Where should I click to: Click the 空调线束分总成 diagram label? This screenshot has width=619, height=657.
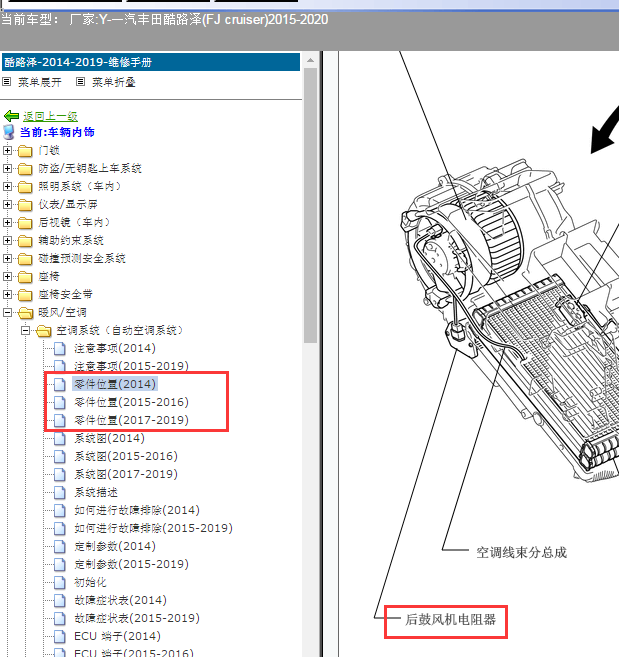click(521, 553)
